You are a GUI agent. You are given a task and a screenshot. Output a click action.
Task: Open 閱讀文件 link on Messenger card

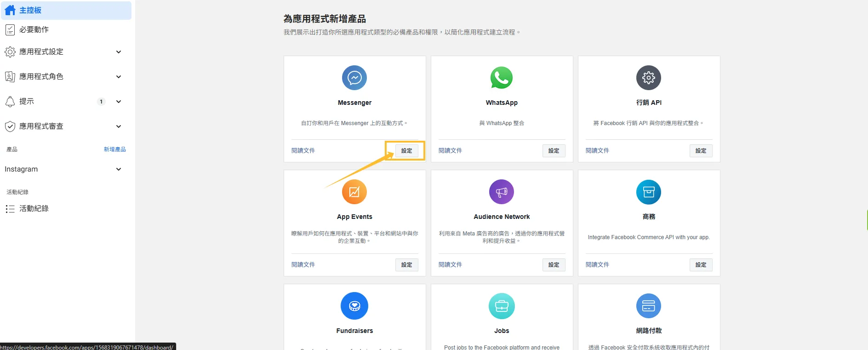point(303,151)
